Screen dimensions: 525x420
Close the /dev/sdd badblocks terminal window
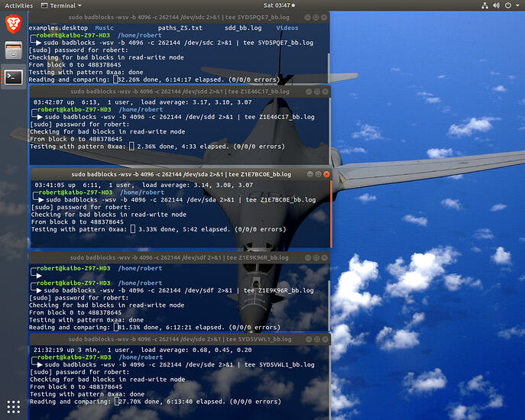[x=325, y=92]
